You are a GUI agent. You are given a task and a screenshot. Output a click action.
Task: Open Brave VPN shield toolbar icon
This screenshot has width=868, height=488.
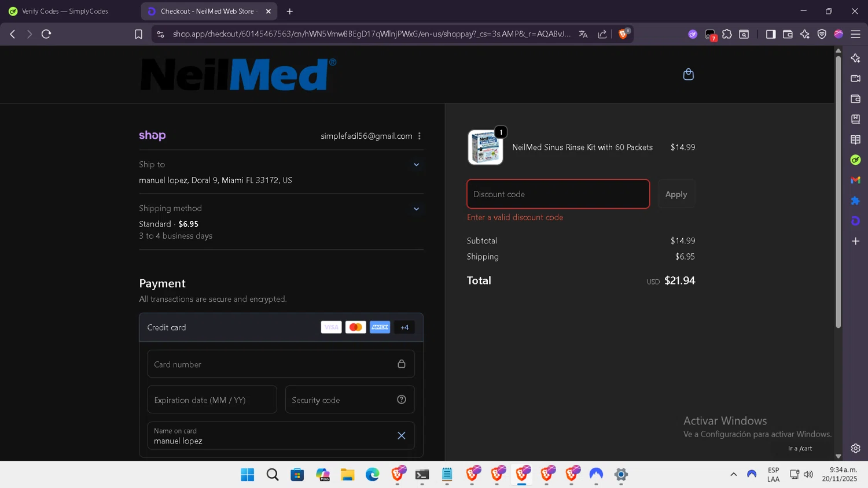pos(822,34)
